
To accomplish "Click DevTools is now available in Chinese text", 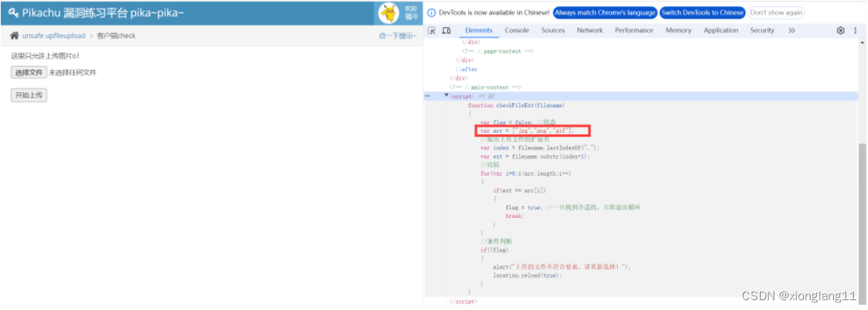I will coord(494,13).
